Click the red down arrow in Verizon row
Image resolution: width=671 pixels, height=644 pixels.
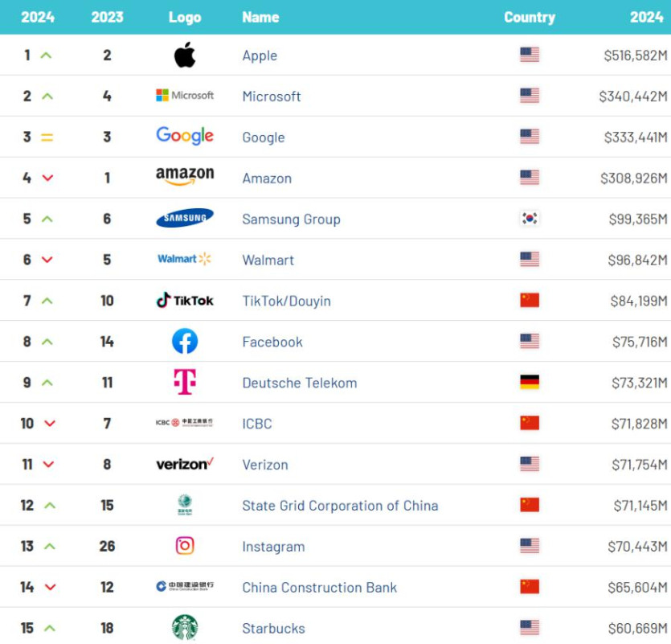(x=48, y=464)
